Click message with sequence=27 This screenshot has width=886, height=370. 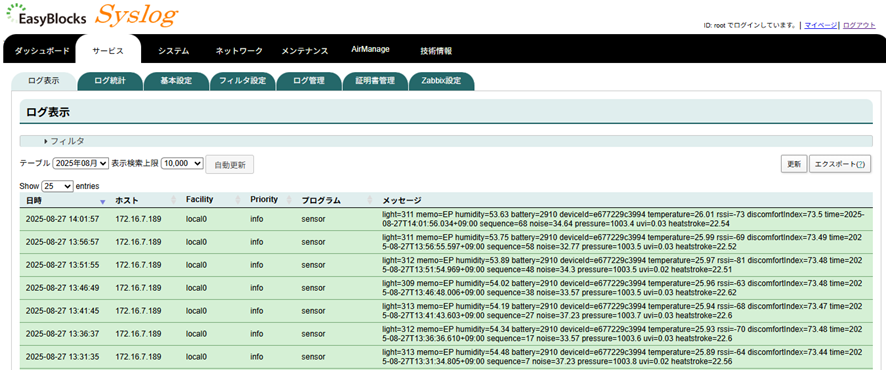[622, 311]
